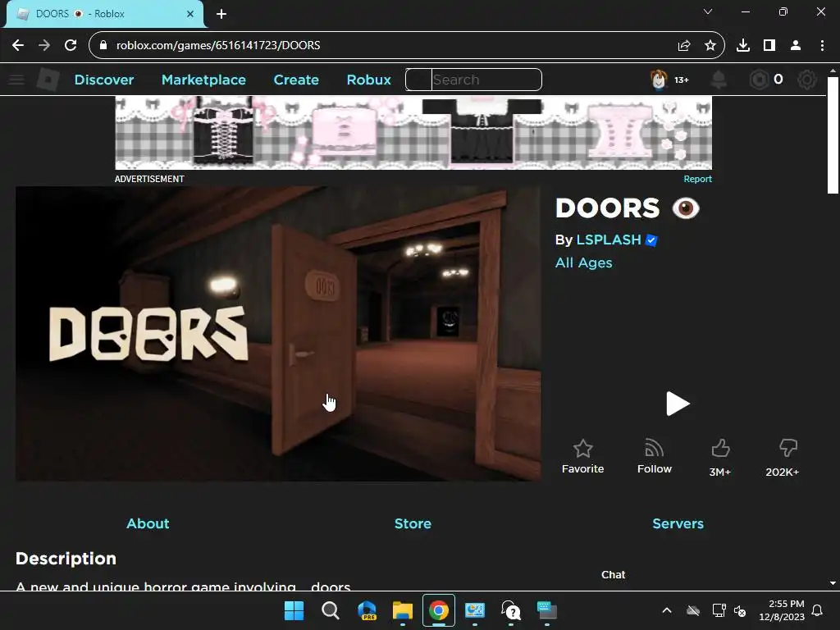The width and height of the screenshot is (840, 630).
Task: Open Windows taskbar search
Action: [x=330, y=610]
